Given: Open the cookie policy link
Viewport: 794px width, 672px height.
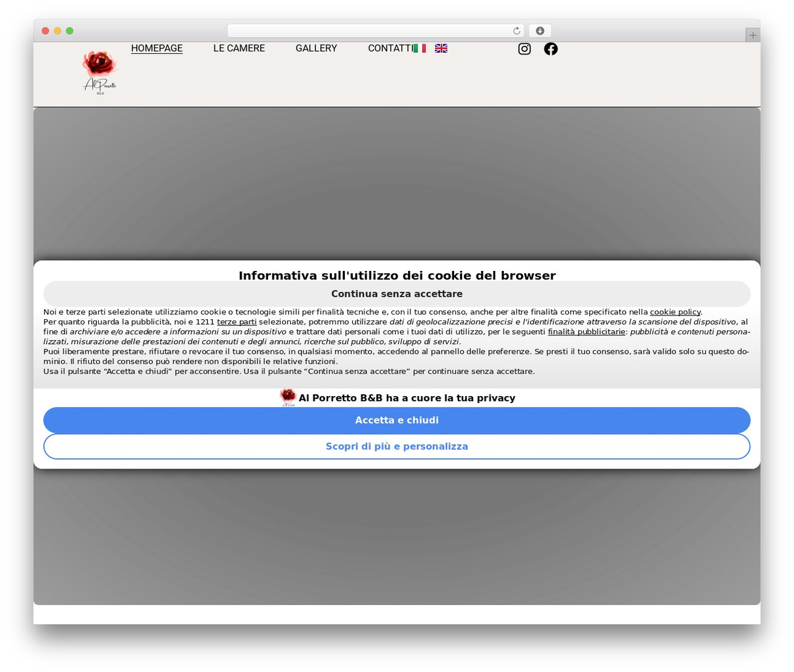Looking at the screenshot, I should pyautogui.click(x=675, y=312).
